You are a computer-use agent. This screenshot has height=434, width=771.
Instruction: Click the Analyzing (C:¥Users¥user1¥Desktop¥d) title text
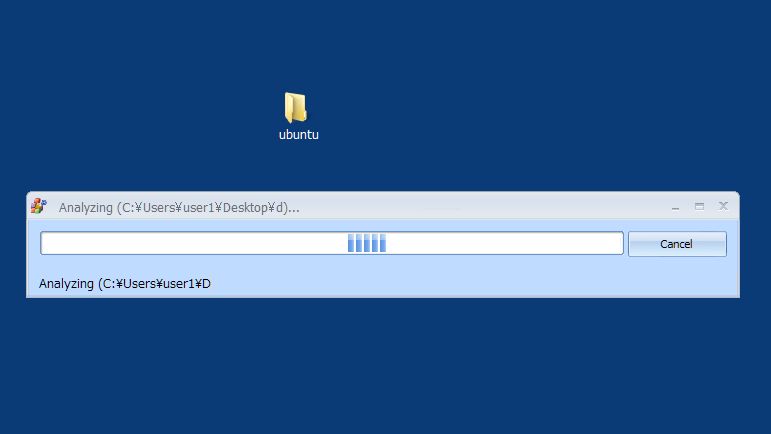(179, 208)
